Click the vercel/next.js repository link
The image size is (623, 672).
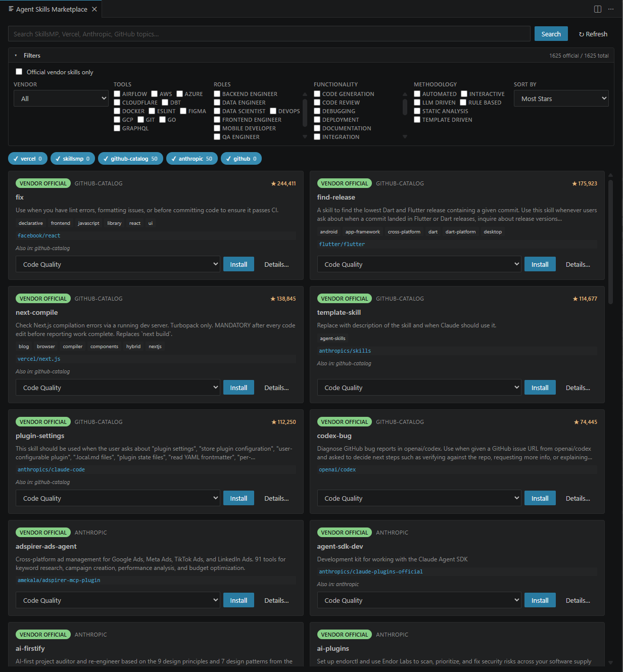[38, 359]
